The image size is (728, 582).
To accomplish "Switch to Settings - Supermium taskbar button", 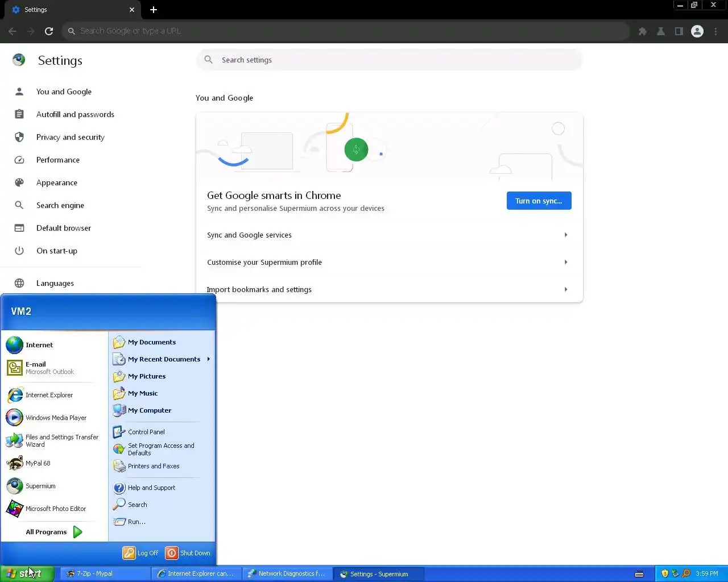I will 379,574.
